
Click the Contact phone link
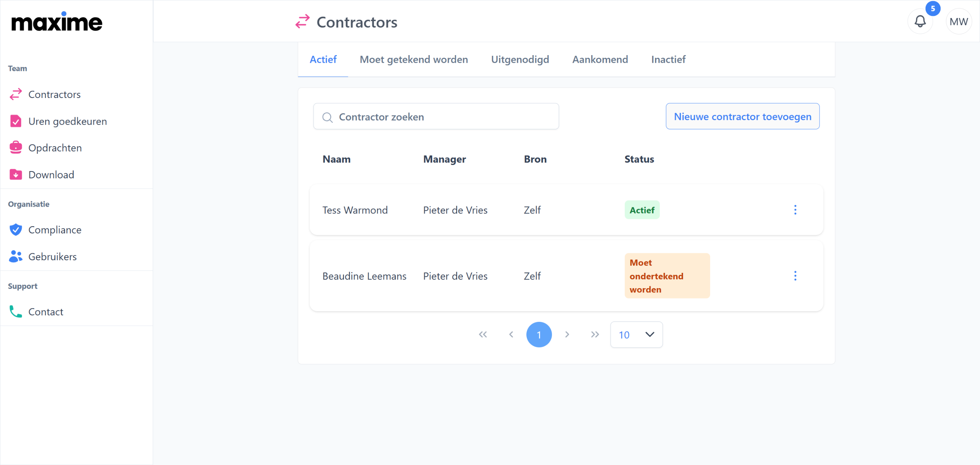coord(46,312)
